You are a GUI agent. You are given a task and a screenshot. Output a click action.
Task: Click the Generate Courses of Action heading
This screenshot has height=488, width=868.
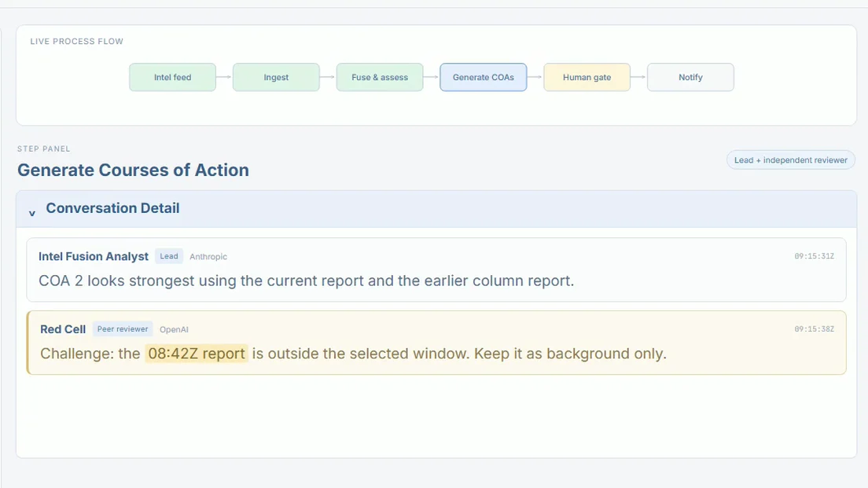pos(133,170)
